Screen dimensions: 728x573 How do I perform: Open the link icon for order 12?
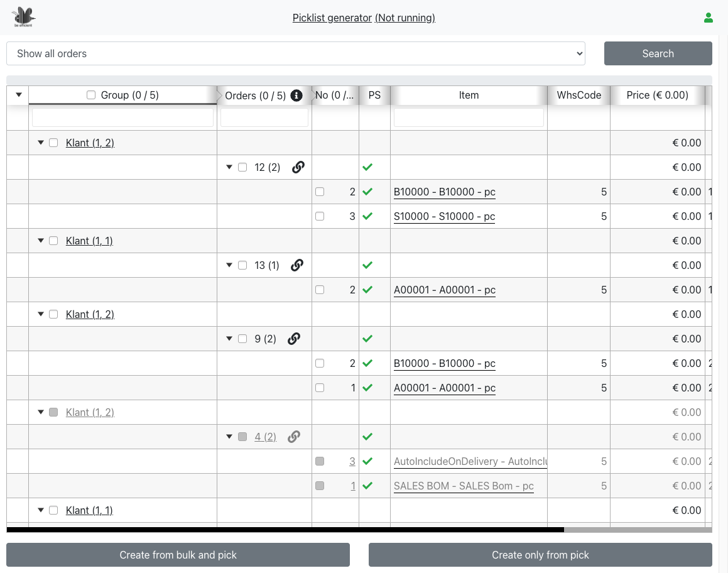(x=298, y=167)
